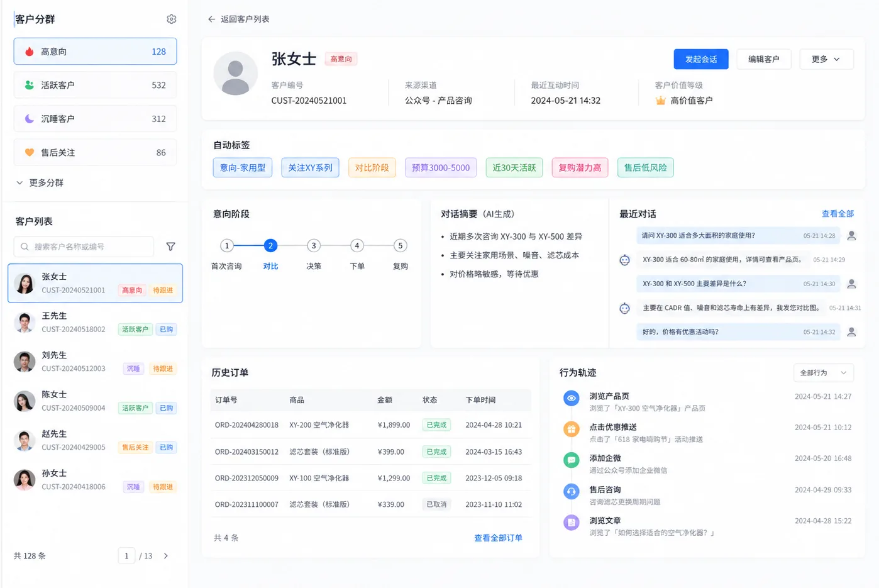The height and width of the screenshot is (588, 879).
Task: Click order number ORD-202404280018
Action: tap(246, 425)
